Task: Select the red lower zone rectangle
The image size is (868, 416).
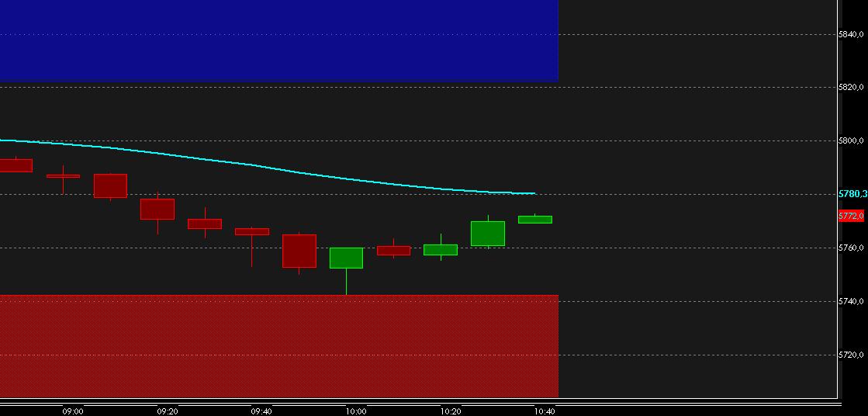Action: click(279, 346)
